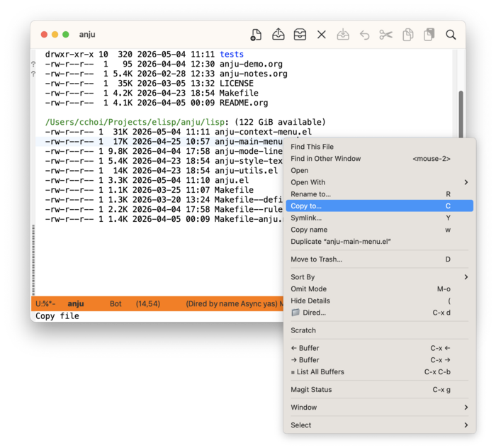
Task: Click the copy toolbar icon
Action: 407,35
